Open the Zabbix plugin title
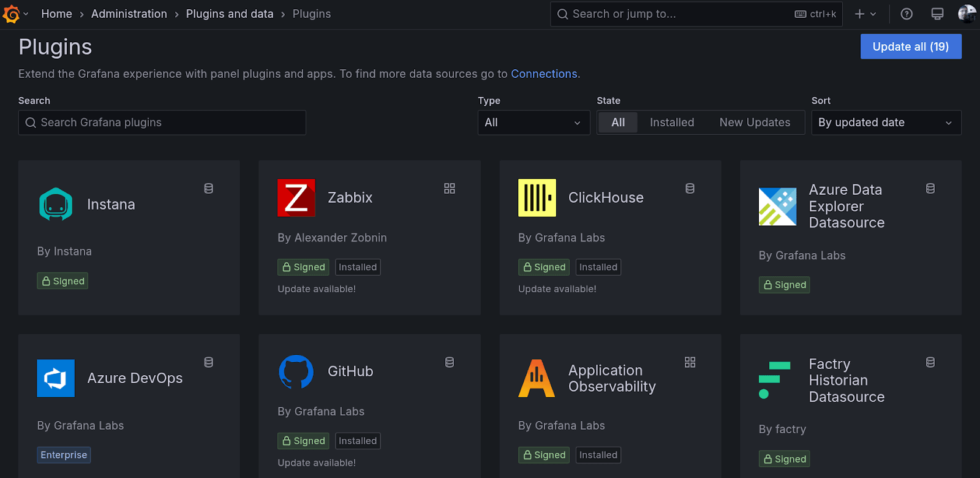This screenshot has height=478, width=980. 350,197
